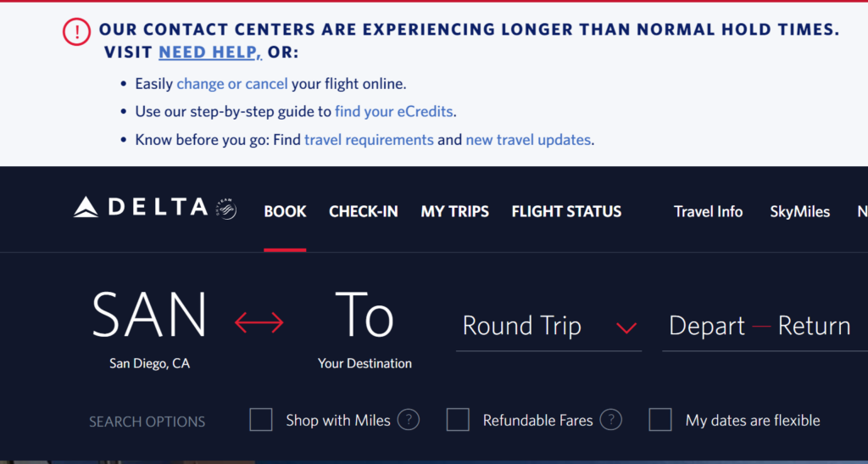The height and width of the screenshot is (464, 868).
Task: Enable Shop with Miles checkbox
Action: 261,420
